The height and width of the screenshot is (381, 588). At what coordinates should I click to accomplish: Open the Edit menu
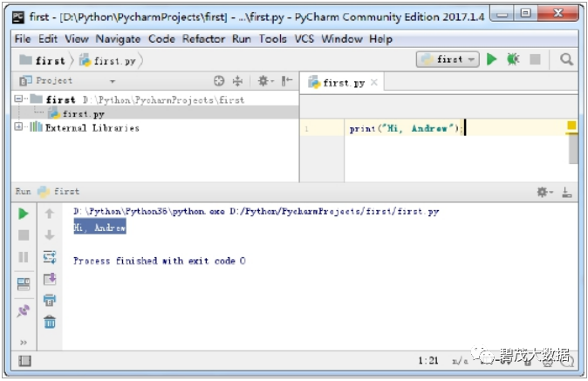(x=48, y=39)
